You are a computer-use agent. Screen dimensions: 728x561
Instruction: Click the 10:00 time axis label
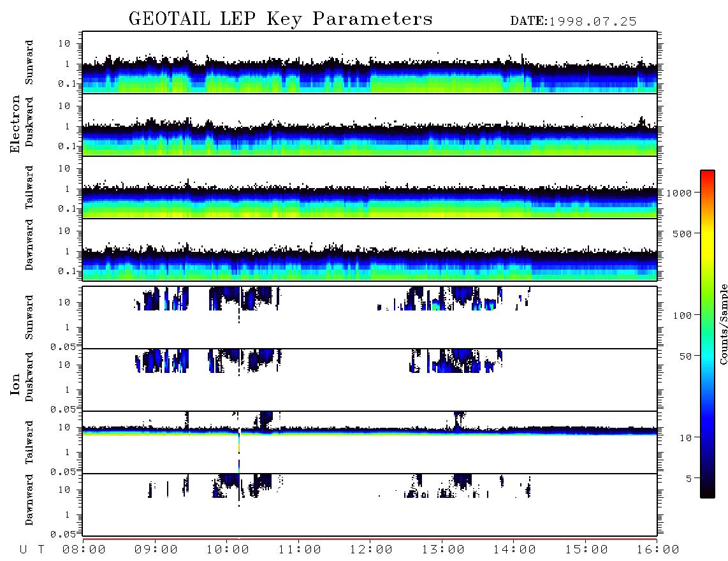228,550
